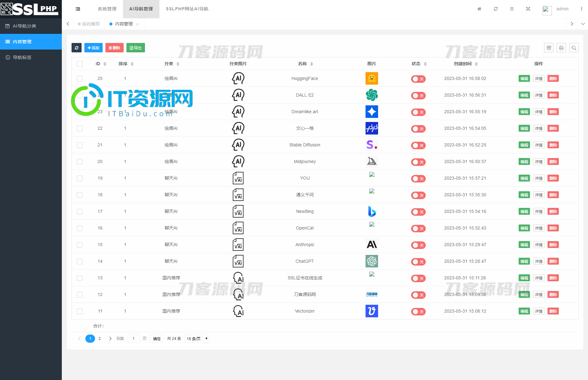
Task: Sort by 名称 column arrows
Action: [312, 64]
